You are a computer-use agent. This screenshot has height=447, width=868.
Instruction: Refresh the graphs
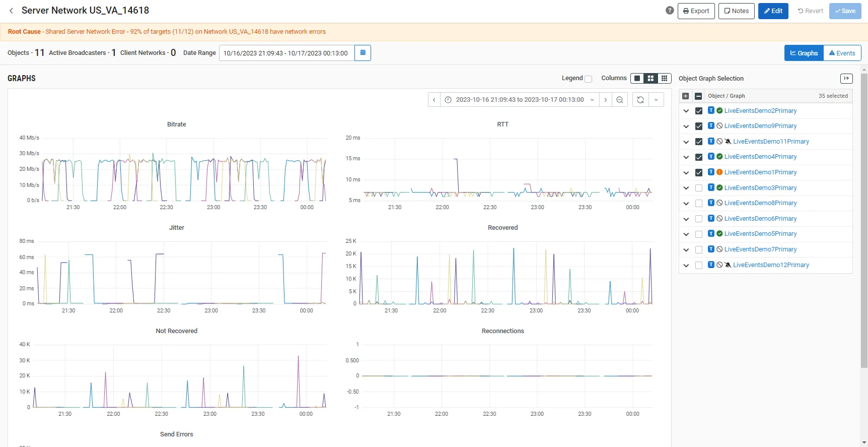point(640,100)
